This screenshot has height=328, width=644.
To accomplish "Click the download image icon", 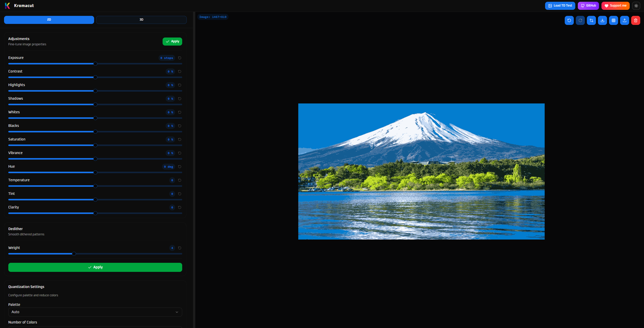I will (x=602, y=20).
